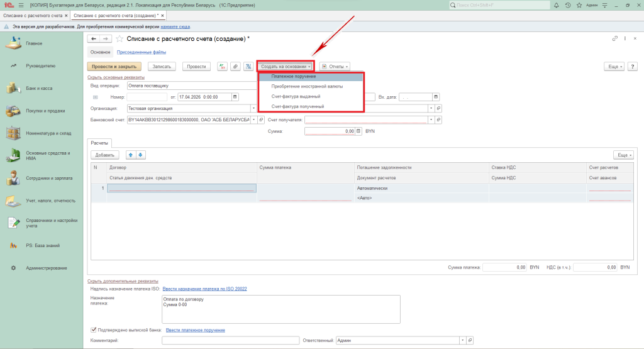Click 'Провести и закрыть' button
644x349 pixels.
pos(113,66)
